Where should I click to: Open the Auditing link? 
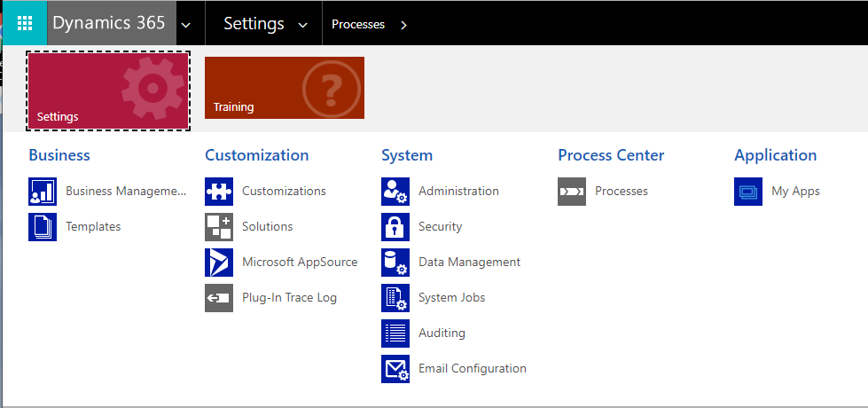click(442, 333)
